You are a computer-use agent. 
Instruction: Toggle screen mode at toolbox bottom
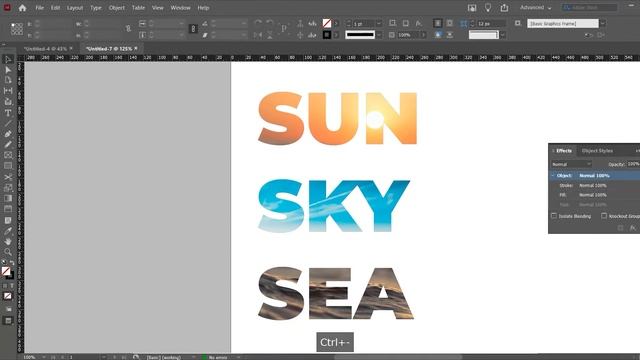pyautogui.click(x=8, y=321)
